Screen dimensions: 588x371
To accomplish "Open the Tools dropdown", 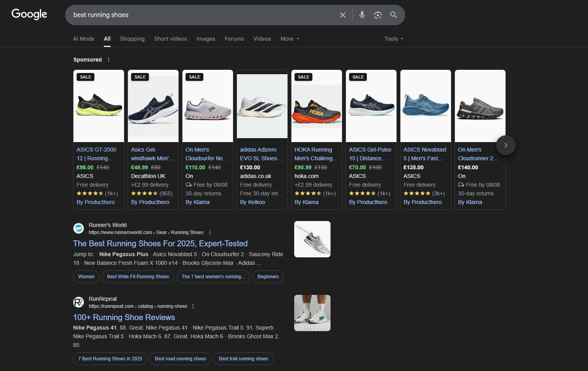I will pos(394,39).
